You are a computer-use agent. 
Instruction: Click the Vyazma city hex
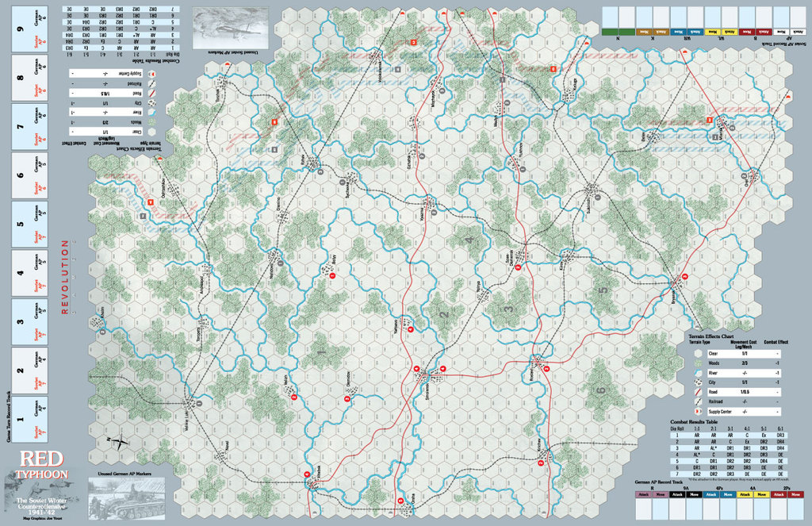coord(429,203)
